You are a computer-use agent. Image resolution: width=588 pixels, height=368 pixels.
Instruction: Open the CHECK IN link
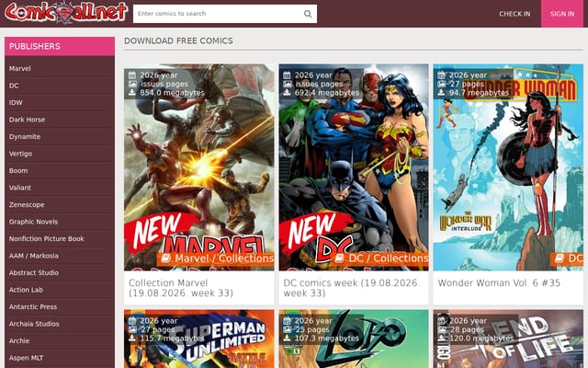[x=514, y=14]
